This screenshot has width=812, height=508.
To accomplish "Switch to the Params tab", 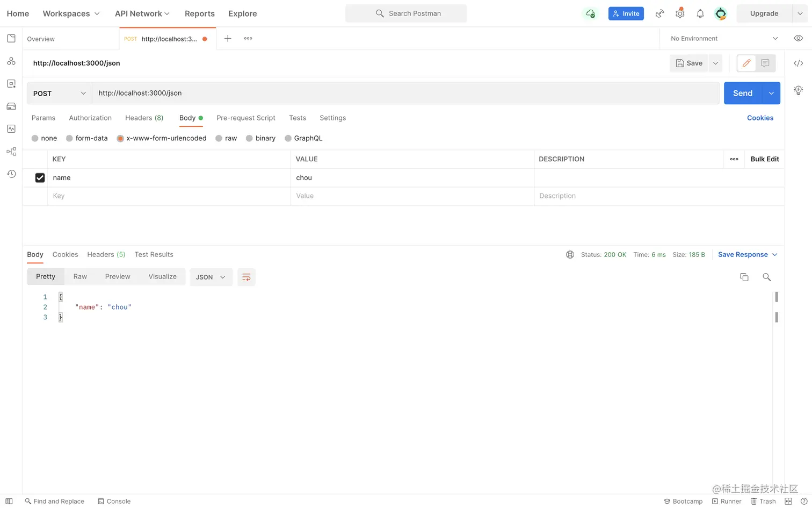I will coord(44,118).
